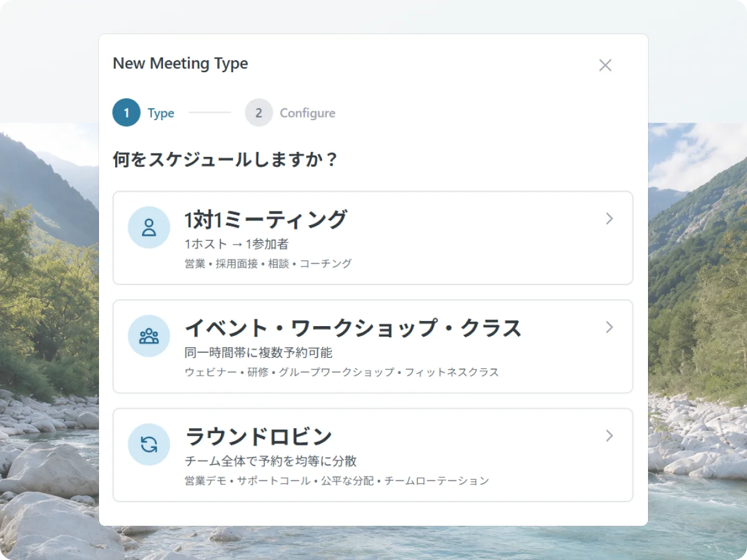Image resolution: width=747 pixels, height=560 pixels.
Task: Click the rotating arrows icon for ラウンドロビン
Action: [149, 444]
